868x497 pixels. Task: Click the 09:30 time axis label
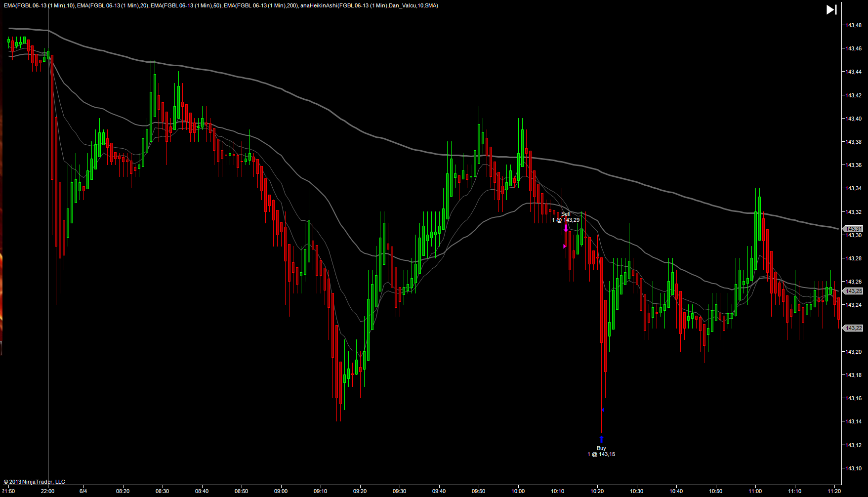[x=400, y=491]
